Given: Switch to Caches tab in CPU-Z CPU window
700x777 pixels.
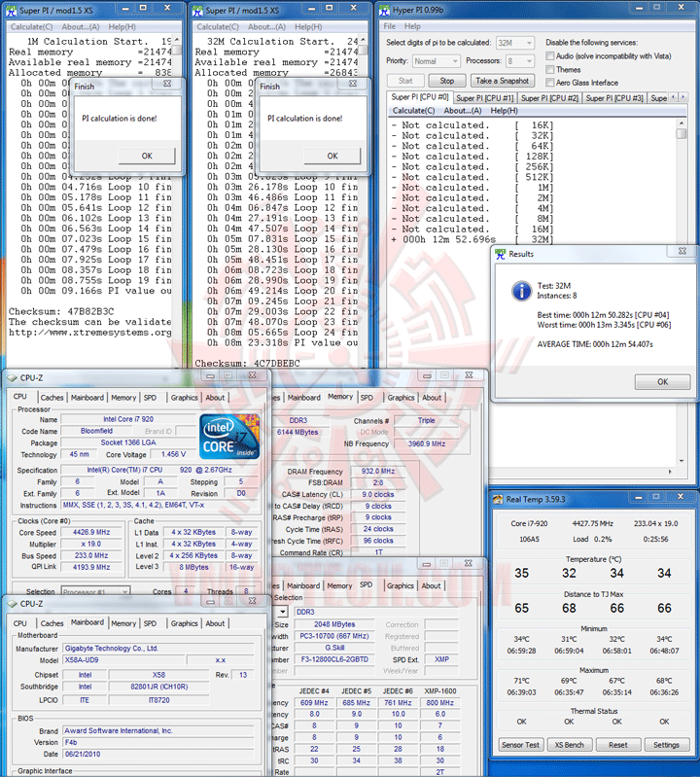Looking at the screenshot, I should (52, 398).
